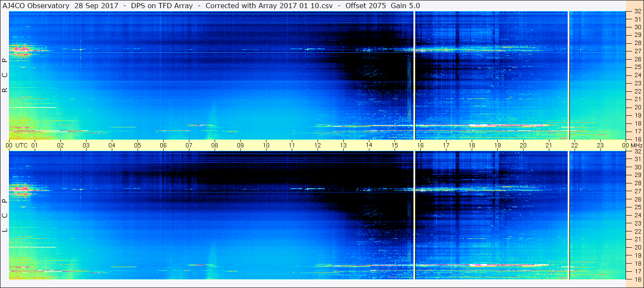Click the 23 MHz tick label of LCP panel
The image size is (644, 288).
[x=637, y=223]
